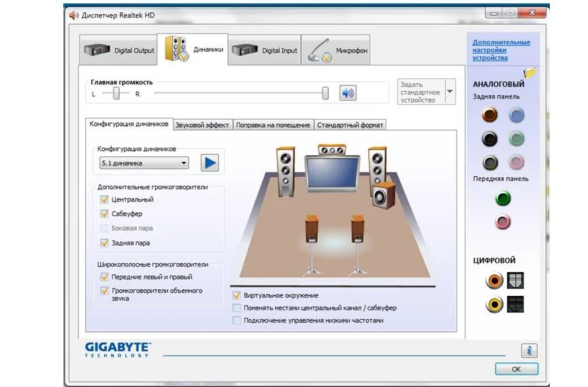
Task: Click the upper optical digital connector icon
Action: point(515,280)
